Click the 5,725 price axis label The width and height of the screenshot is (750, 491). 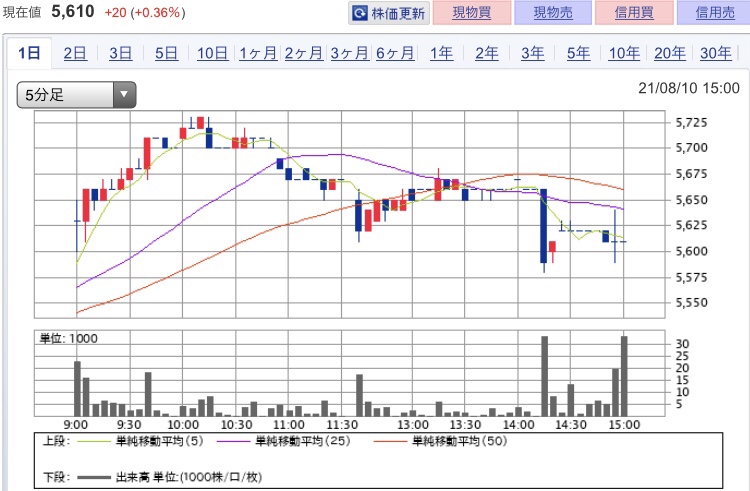691,123
